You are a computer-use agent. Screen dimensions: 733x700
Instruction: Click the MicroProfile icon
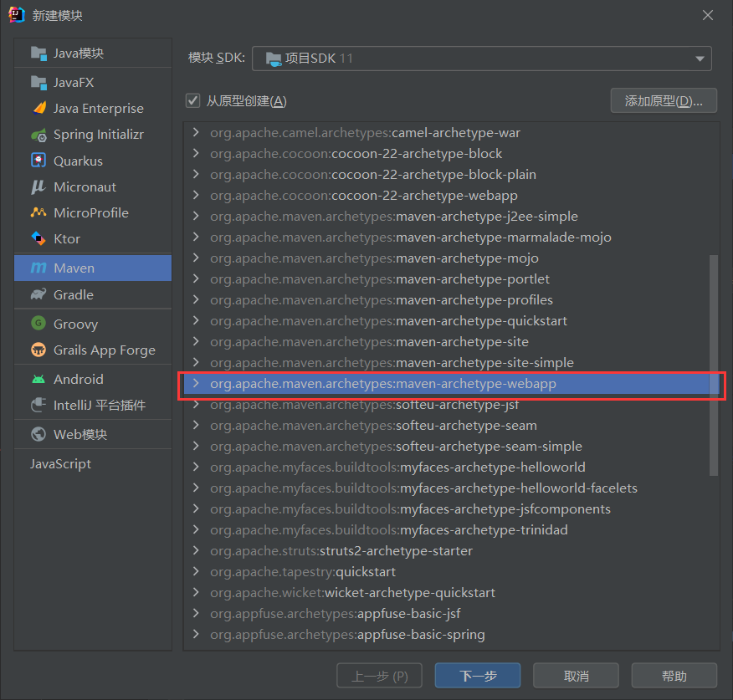click(38, 212)
